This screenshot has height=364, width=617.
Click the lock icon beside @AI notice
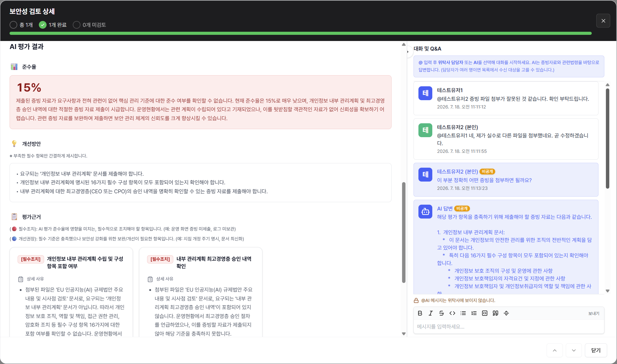pos(416,301)
